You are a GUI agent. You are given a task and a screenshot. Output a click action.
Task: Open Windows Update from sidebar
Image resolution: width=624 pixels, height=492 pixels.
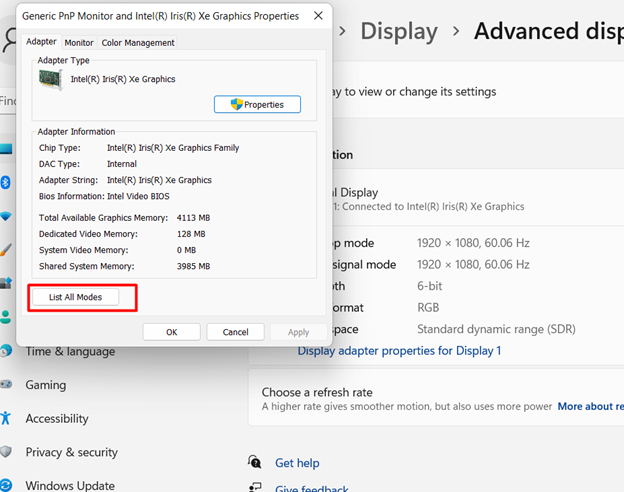click(70, 486)
